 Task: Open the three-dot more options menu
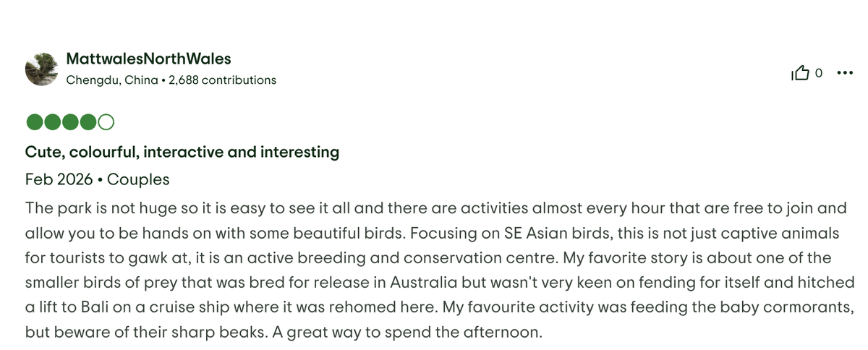click(844, 73)
